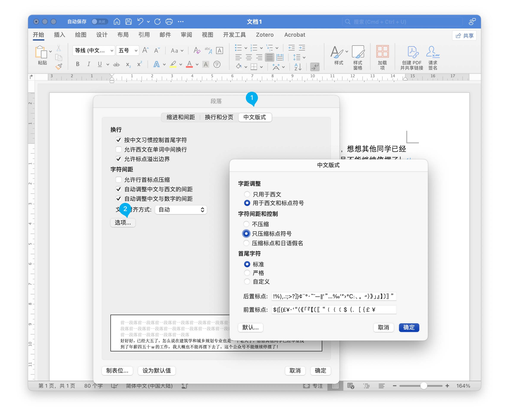Toggle Italic formatting

point(89,64)
